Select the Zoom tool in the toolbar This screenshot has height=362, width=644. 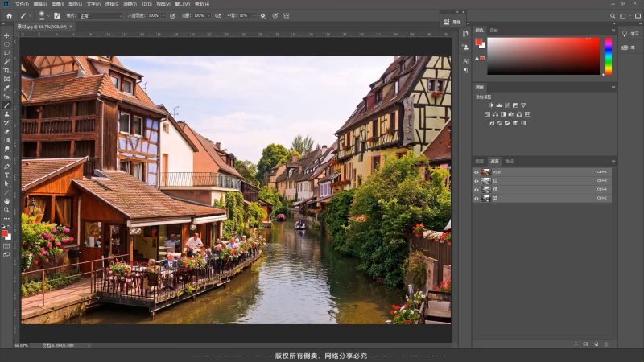6,209
